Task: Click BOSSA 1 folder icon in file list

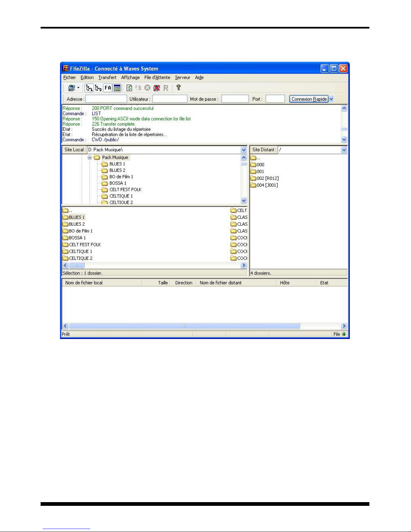Action: 65,238
